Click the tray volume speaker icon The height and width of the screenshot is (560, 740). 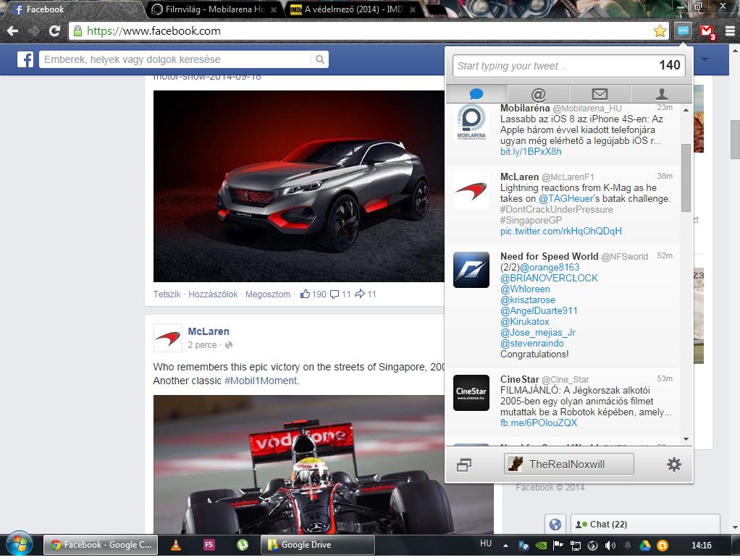(610, 546)
